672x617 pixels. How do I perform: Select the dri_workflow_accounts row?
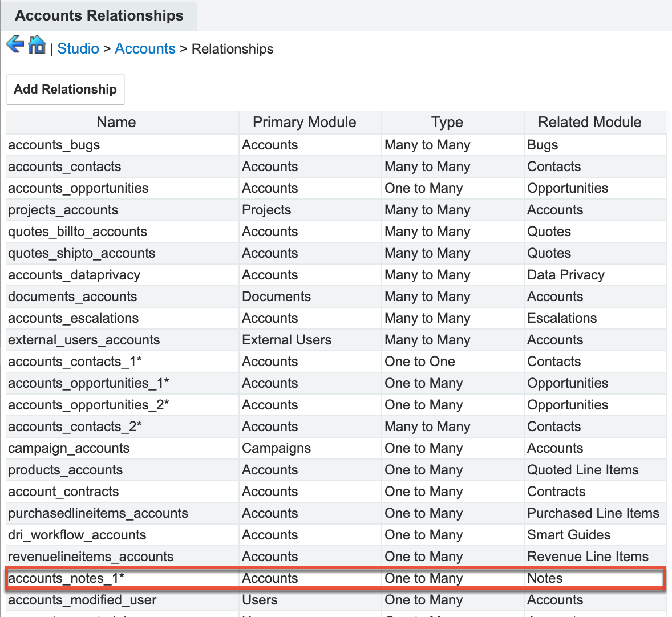pos(77,535)
